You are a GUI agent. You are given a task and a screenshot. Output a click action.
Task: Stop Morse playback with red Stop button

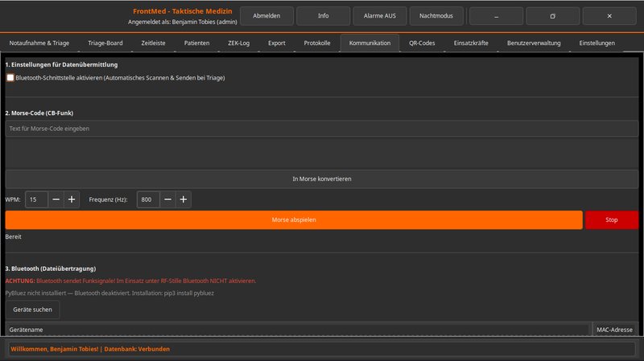(x=611, y=219)
